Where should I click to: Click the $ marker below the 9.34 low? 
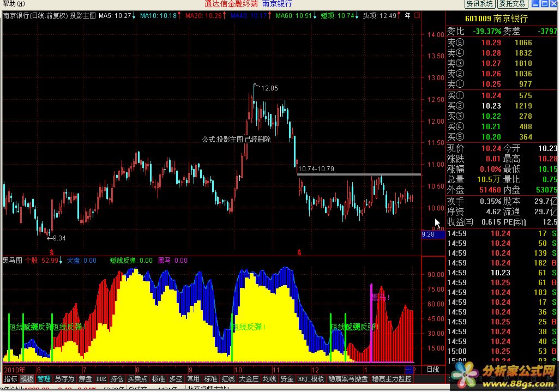point(52,252)
